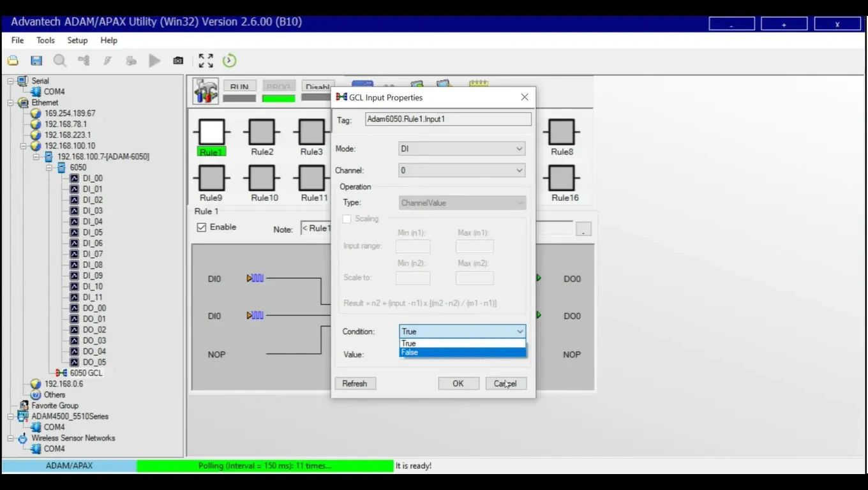Select the Rule3 logic block
Viewport: 868px width, 490px height.
[x=311, y=133]
